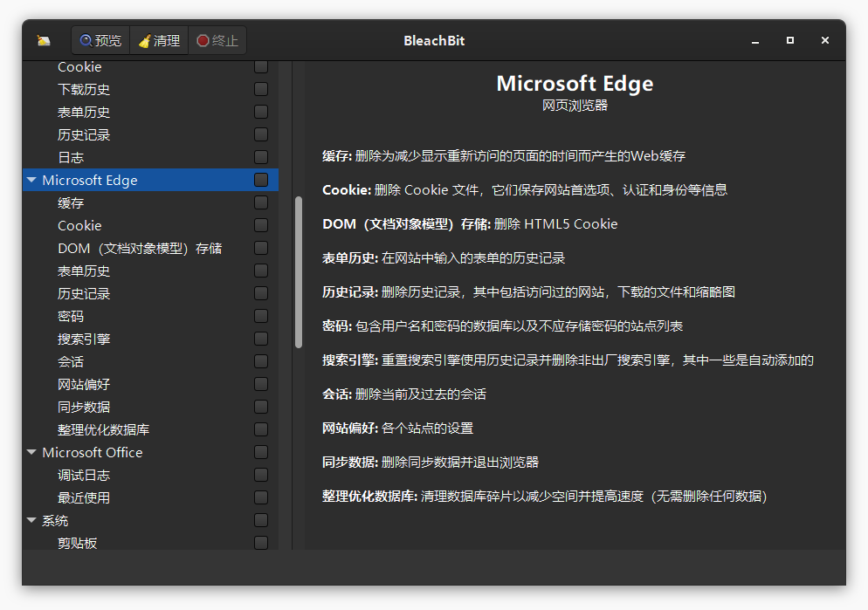This screenshot has width=868, height=610.
Task: Check the 同步数据 checkbox
Action: coord(261,407)
